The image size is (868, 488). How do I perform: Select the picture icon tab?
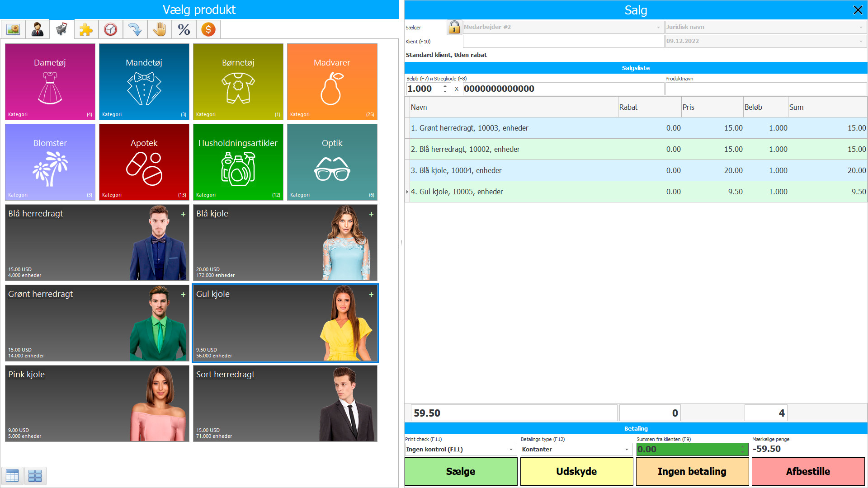click(x=13, y=29)
